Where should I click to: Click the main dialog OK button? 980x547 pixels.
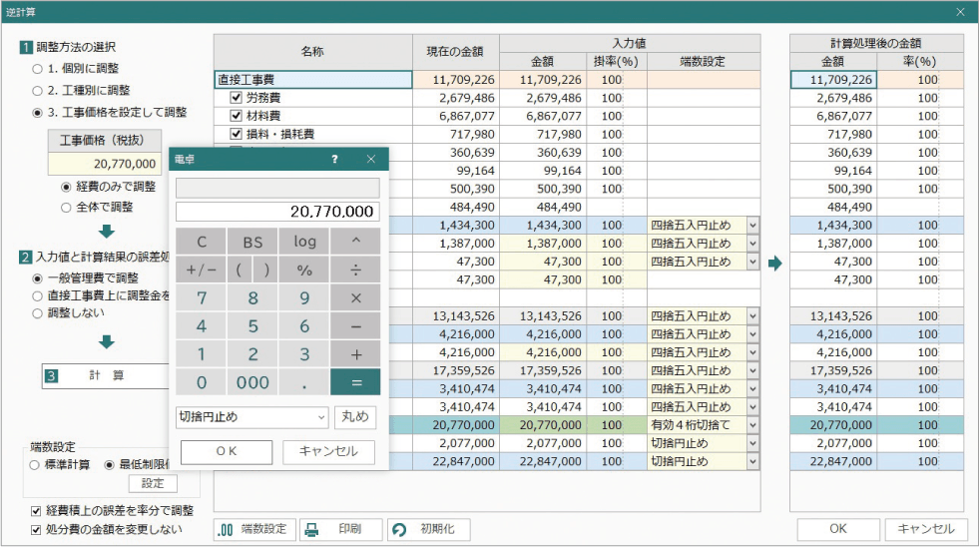[838, 529]
